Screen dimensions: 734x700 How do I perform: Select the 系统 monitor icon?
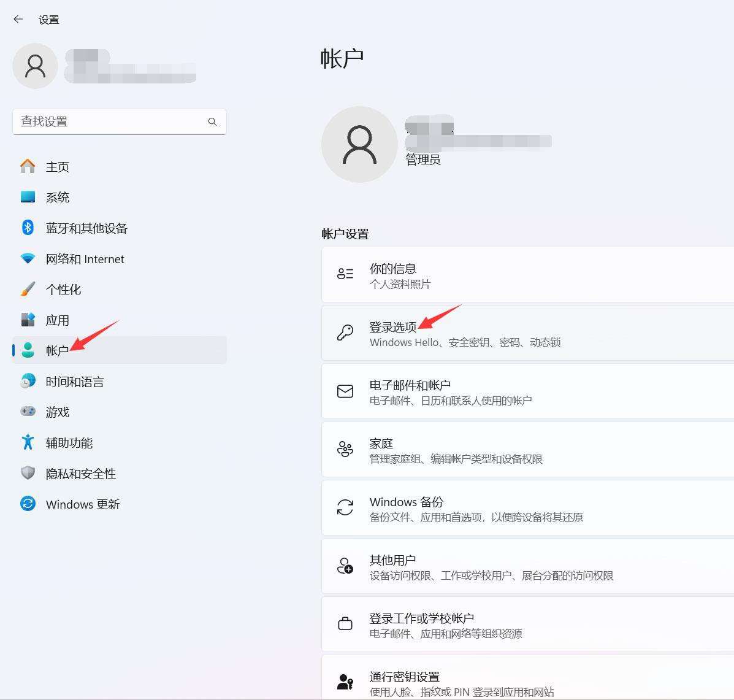(28, 197)
